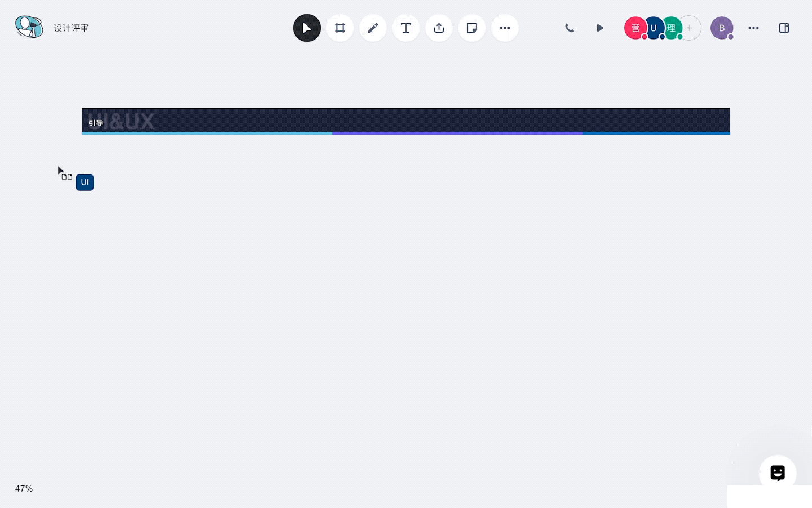The width and height of the screenshot is (812, 508).
Task: Select the pencil drawing tool
Action: 373,28
